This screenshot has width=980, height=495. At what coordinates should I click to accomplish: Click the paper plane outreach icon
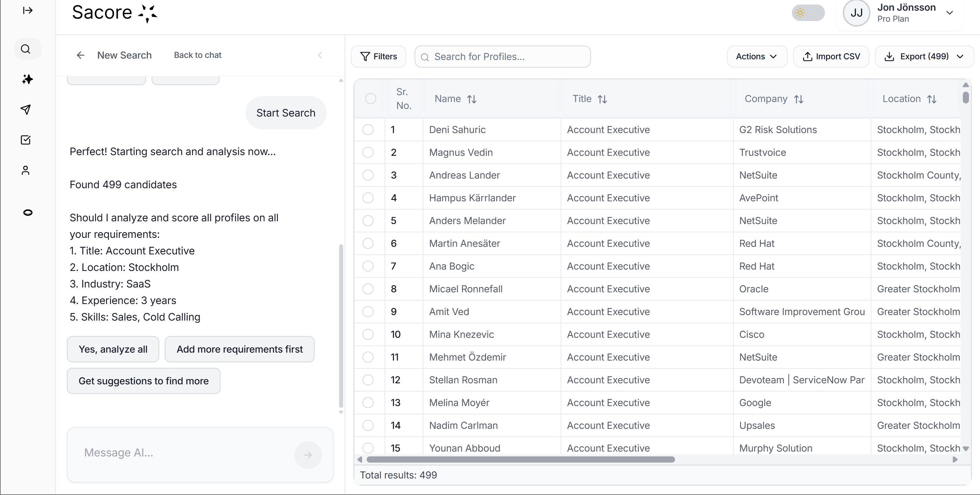pyautogui.click(x=27, y=110)
